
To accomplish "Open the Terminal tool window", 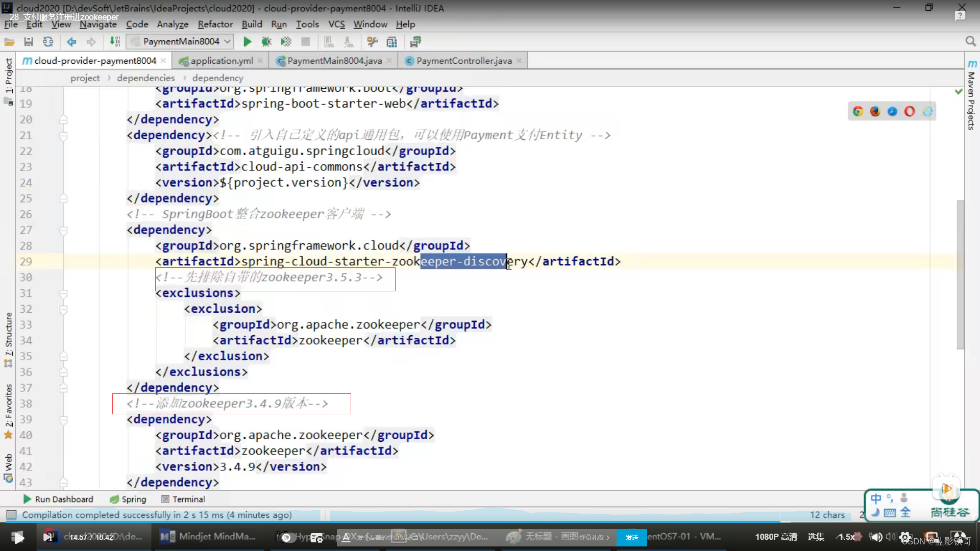I will point(183,499).
